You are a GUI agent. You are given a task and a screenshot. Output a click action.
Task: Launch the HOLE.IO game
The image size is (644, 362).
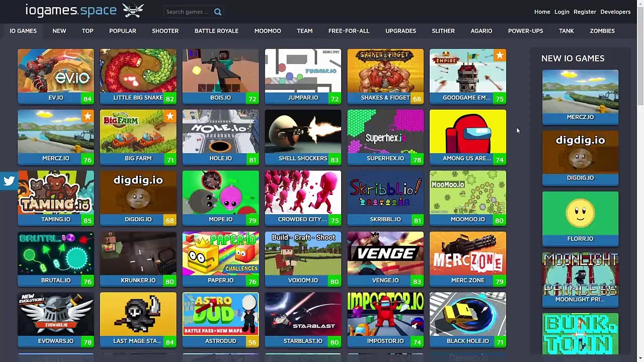(221, 137)
